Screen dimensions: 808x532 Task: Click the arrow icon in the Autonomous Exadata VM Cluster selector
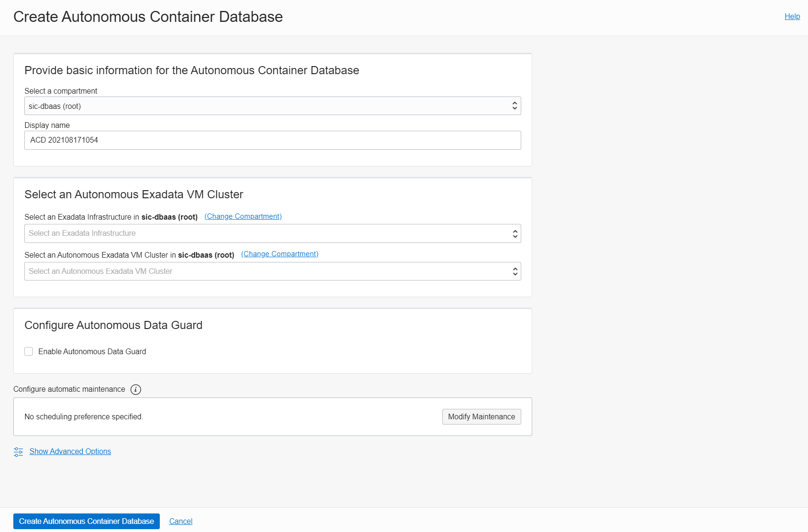[515, 271]
